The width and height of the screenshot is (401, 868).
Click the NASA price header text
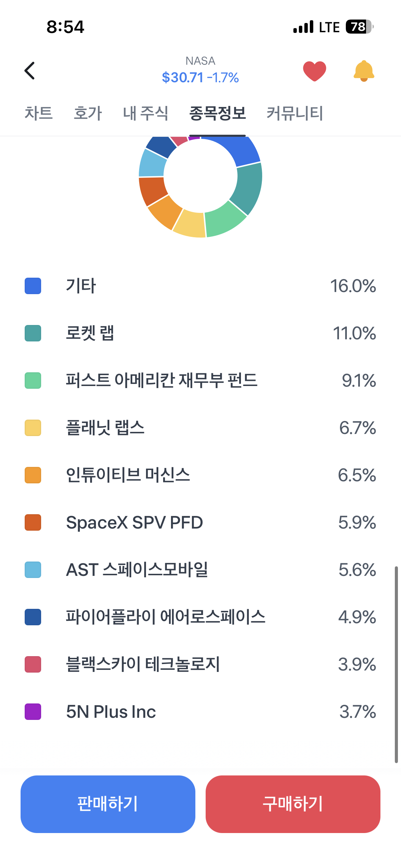tap(200, 70)
